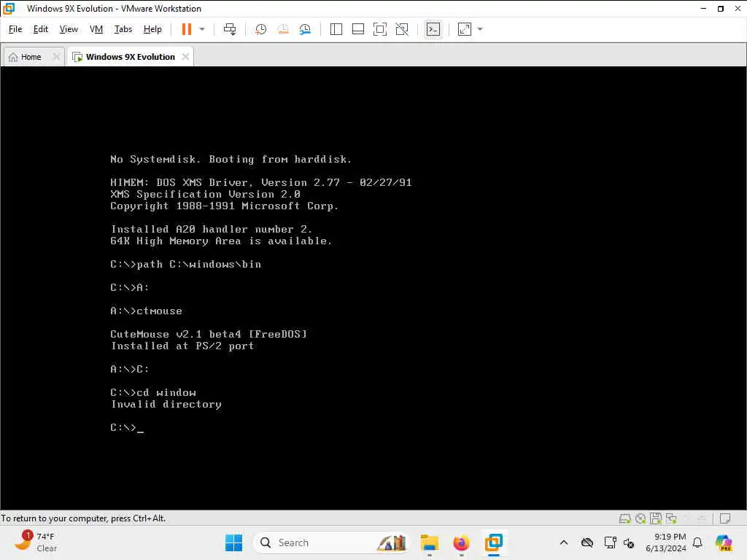Launch Firefox from the taskbar
Viewport: 747px width, 560px height.
(461, 542)
